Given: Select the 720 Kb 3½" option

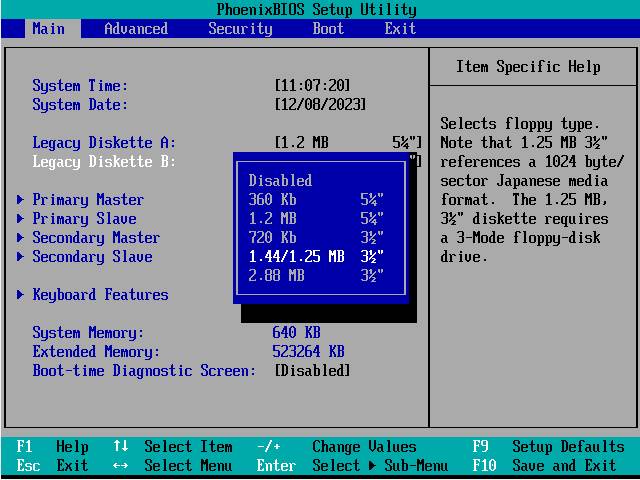Looking at the screenshot, I should [315, 238].
